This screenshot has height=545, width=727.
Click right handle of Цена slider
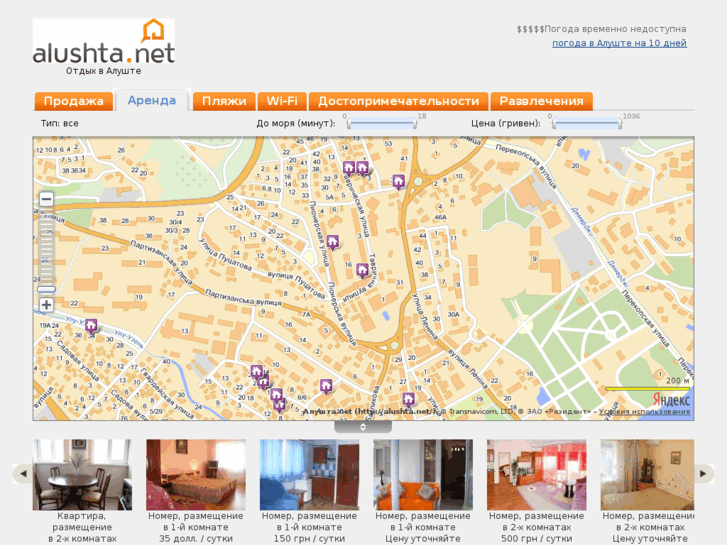[x=620, y=124]
